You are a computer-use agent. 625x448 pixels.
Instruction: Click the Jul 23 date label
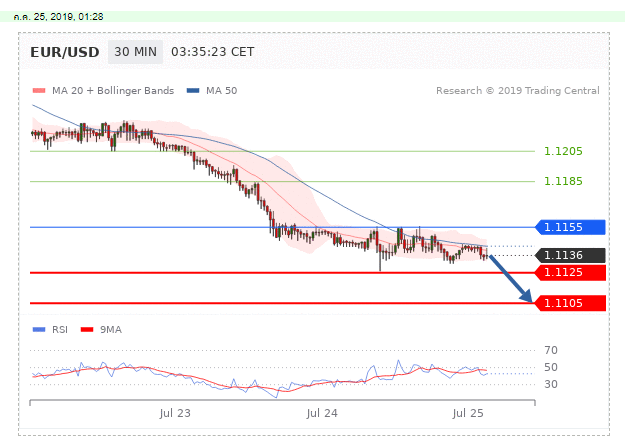coord(175,413)
